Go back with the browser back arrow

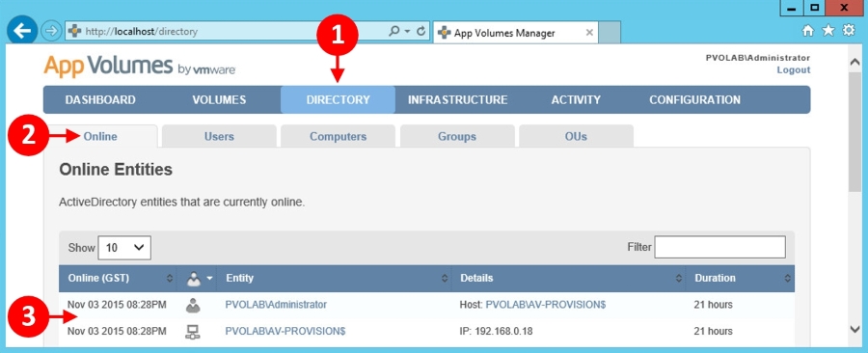tap(22, 31)
